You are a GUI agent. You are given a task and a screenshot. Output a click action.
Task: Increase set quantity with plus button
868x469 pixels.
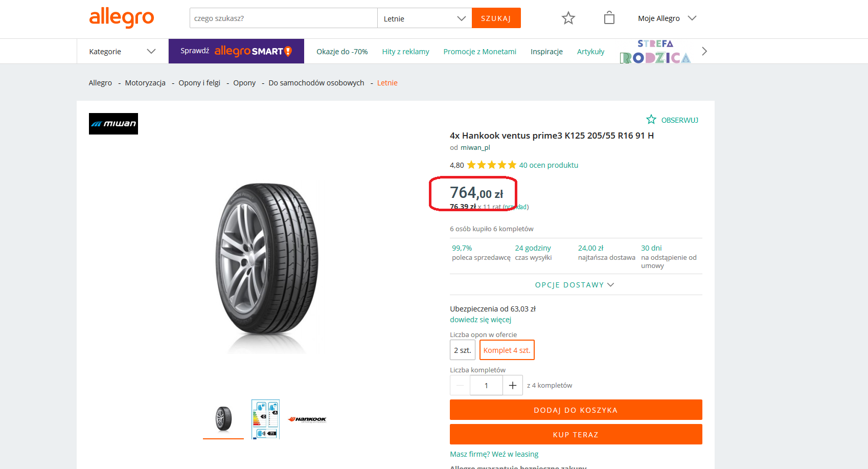pyautogui.click(x=513, y=385)
